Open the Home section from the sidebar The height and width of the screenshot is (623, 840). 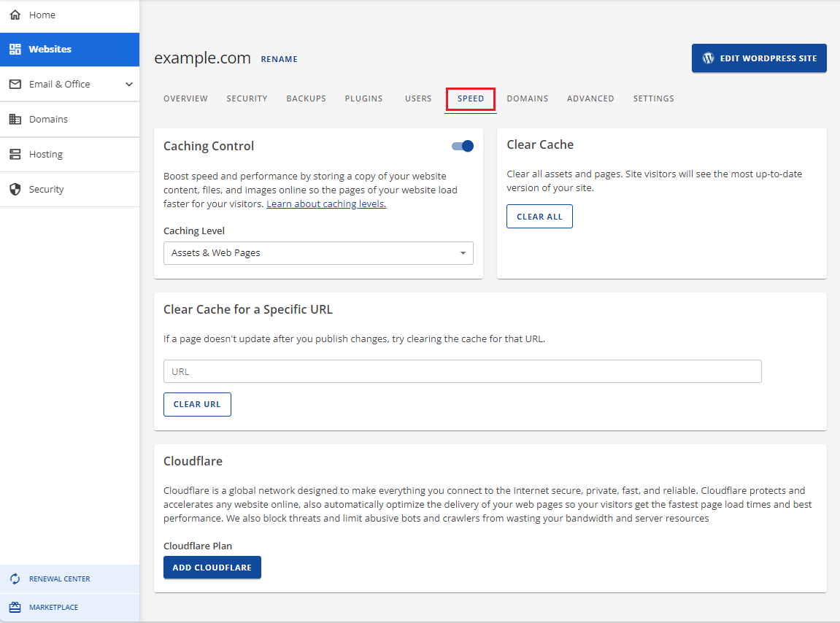coord(15,15)
